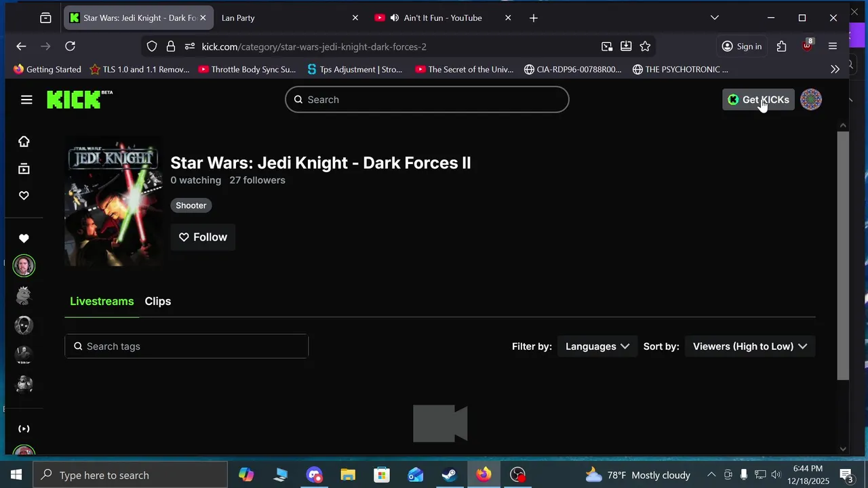Screen dimensions: 868x488
Task: Click the Shooter tag
Action: [x=191, y=205]
